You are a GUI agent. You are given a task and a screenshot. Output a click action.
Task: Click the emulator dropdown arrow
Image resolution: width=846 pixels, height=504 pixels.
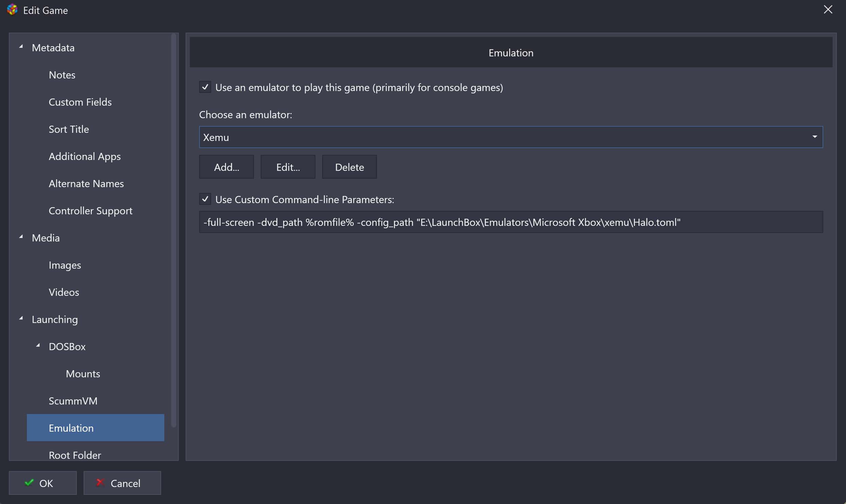click(x=815, y=137)
